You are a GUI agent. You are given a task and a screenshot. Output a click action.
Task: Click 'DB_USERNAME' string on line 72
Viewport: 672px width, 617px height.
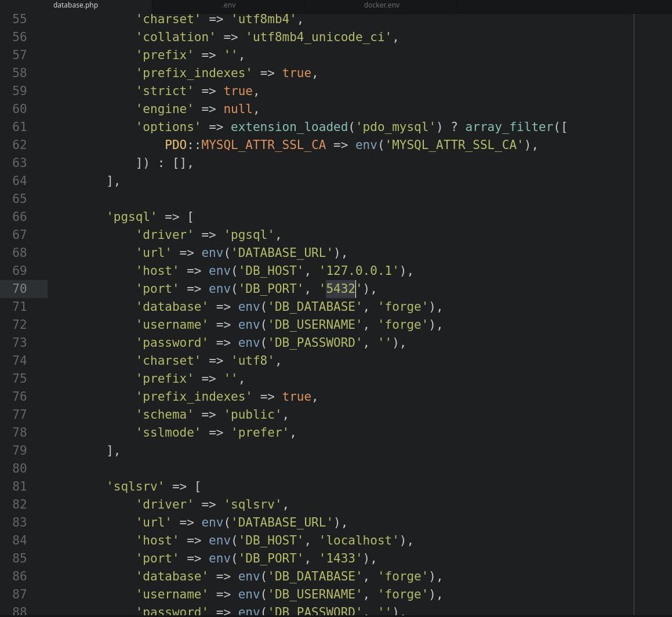(315, 325)
